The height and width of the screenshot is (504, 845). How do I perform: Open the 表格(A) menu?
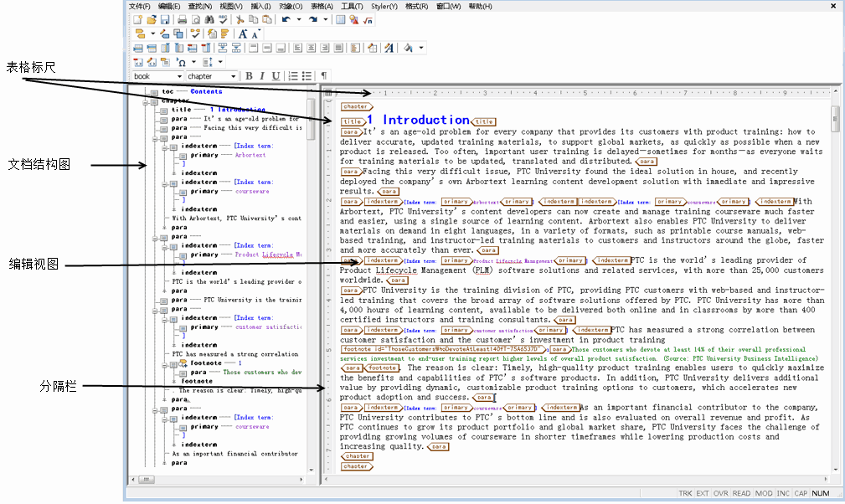(x=322, y=6)
